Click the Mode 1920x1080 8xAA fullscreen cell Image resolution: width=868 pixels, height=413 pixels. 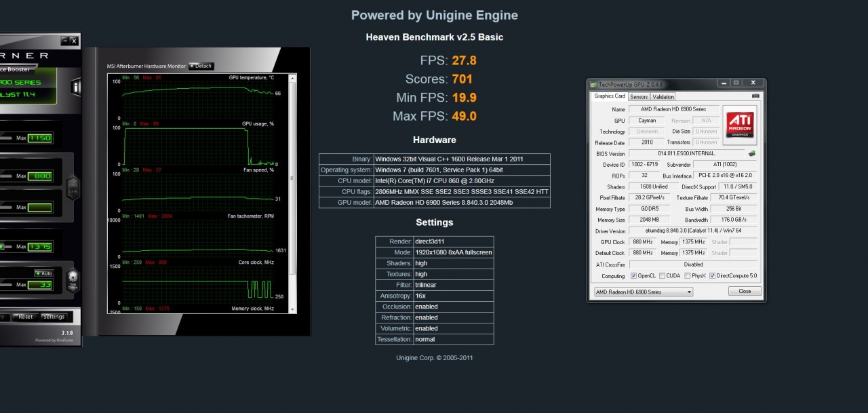click(453, 252)
